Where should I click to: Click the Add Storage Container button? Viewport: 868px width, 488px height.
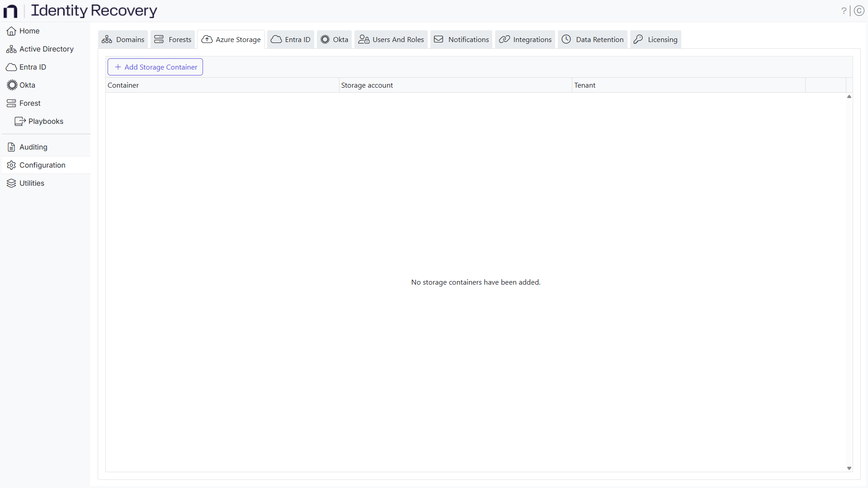click(155, 67)
